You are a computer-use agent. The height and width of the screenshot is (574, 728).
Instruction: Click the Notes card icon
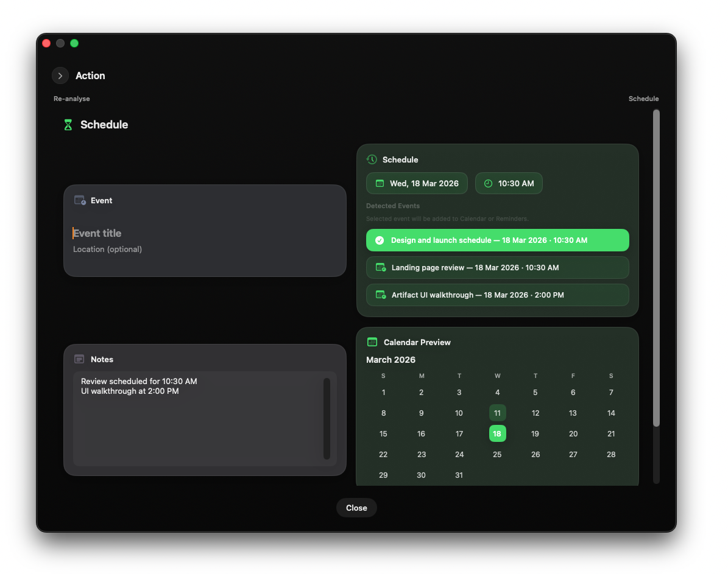(79, 359)
